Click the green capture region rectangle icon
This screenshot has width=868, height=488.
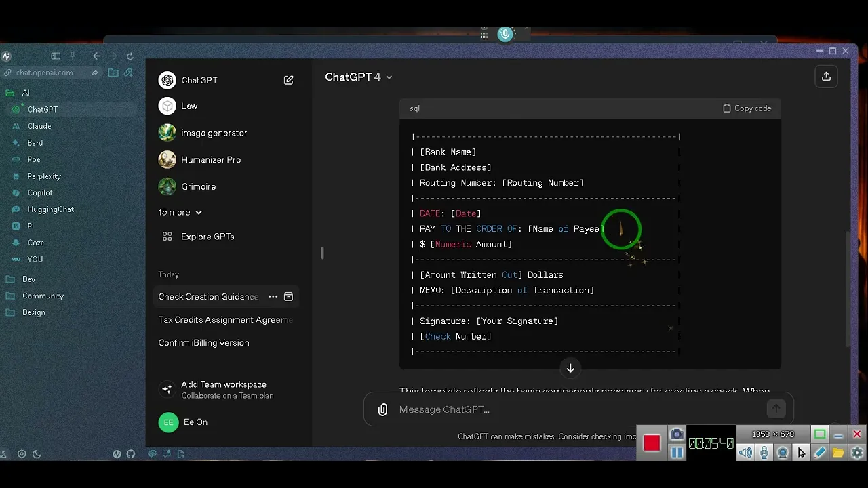tap(820, 434)
